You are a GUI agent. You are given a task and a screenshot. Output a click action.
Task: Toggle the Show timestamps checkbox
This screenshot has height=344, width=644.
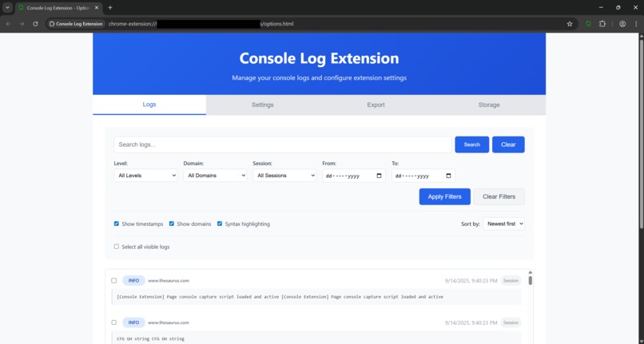117,223
